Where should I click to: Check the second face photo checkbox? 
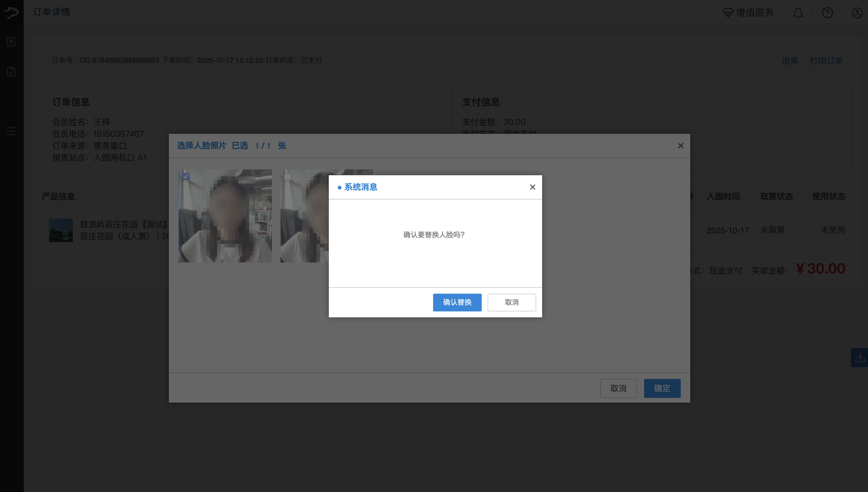coord(288,176)
